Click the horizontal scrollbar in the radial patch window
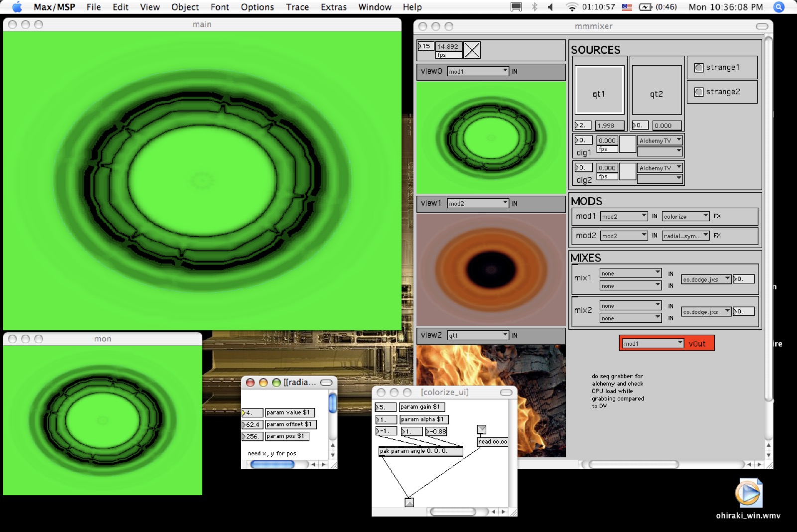This screenshot has height=532, width=797. click(x=272, y=464)
